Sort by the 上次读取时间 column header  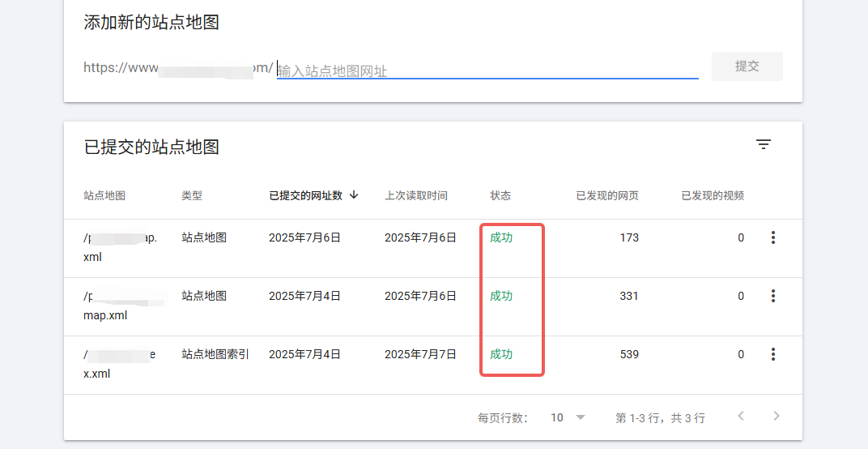415,195
